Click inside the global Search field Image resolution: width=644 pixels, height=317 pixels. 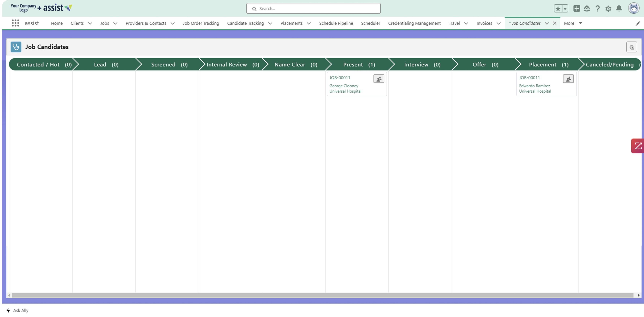click(x=313, y=8)
